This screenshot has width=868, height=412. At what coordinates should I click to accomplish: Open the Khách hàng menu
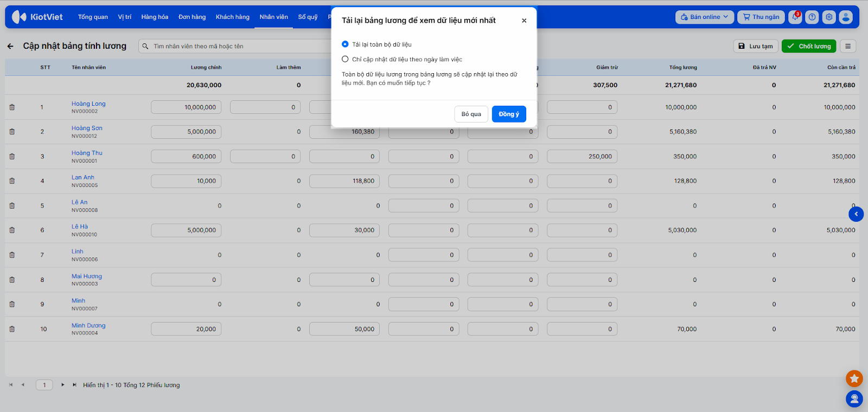click(x=232, y=17)
